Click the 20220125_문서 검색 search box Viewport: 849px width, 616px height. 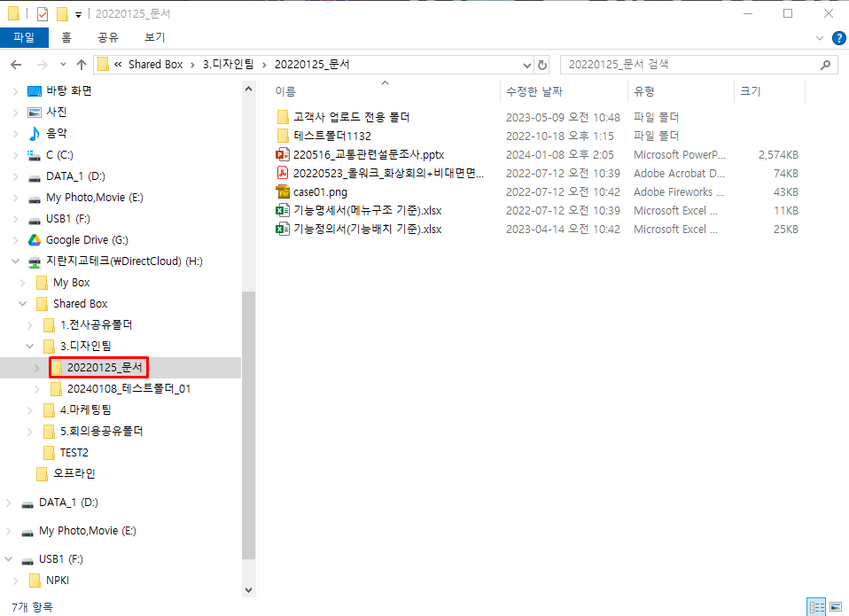point(691,65)
